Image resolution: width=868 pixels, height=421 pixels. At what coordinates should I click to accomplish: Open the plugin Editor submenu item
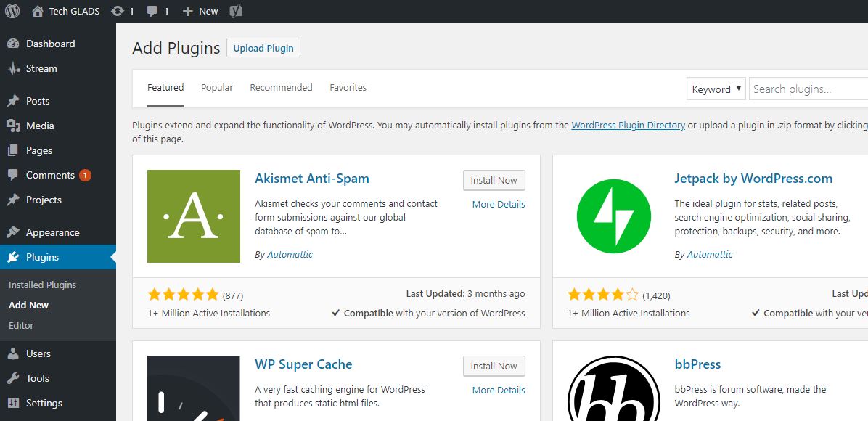coord(21,326)
